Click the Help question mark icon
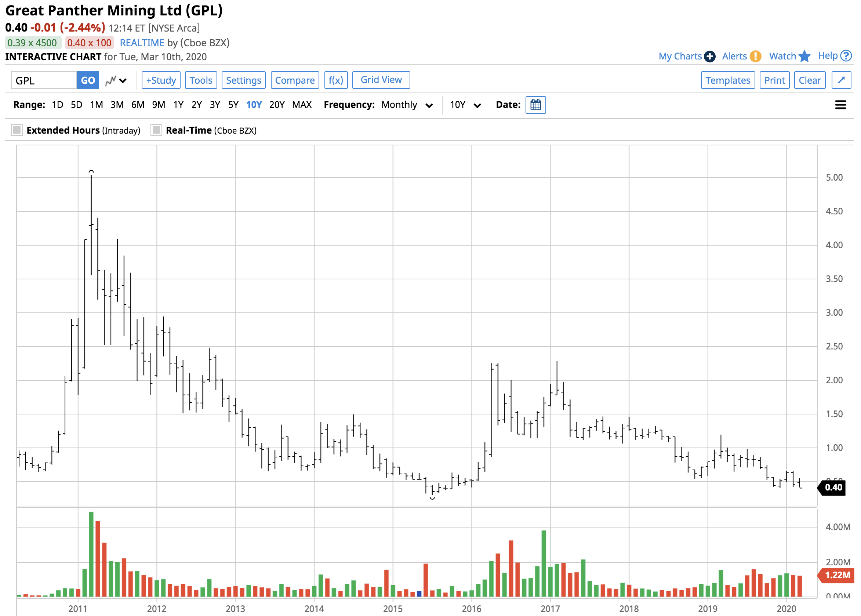Viewport: 861px width, 616px height. 846,56
